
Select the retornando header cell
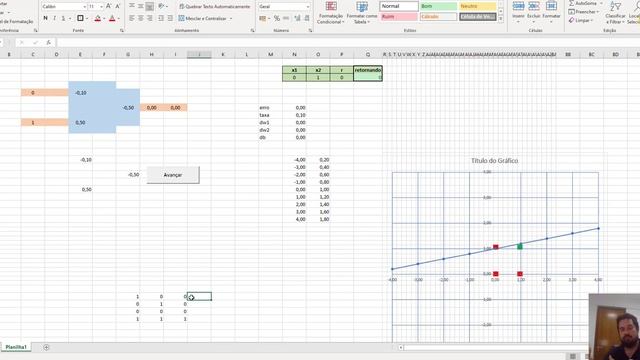[368, 70]
